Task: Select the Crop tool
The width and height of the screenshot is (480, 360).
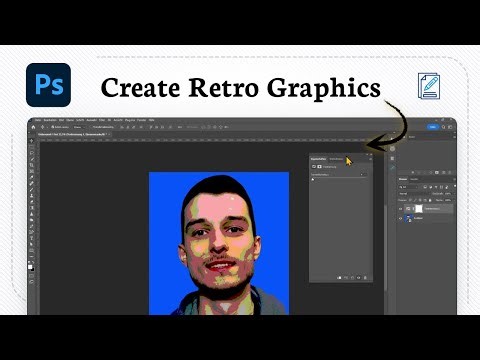Action: click(32, 165)
